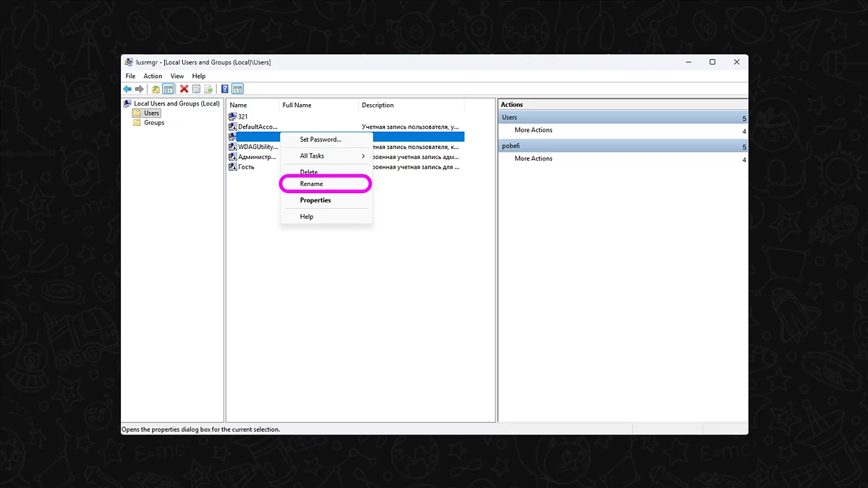The image size is (868, 488).
Task: Click the Back arrow toolbar icon
Action: [x=127, y=89]
